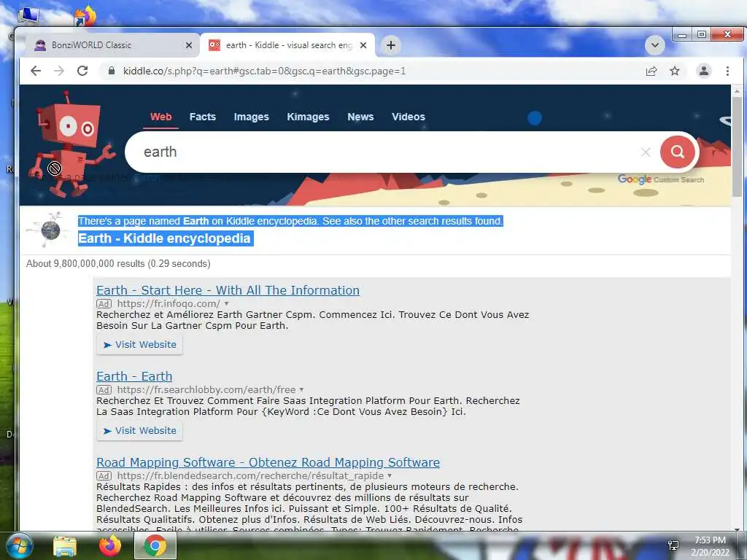Open the share page icon in the toolbar

click(651, 71)
